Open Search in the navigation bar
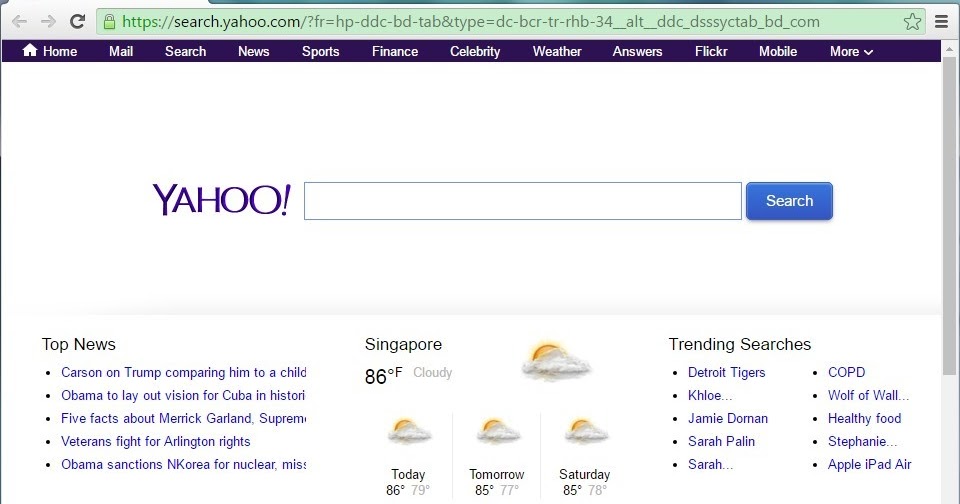The image size is (960, 504). tap(186, 51)
